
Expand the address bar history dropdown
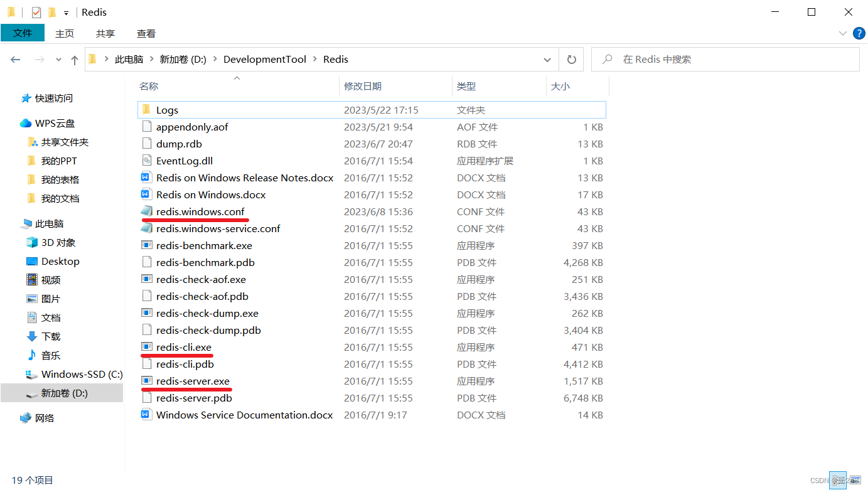[x=547, y=60]
